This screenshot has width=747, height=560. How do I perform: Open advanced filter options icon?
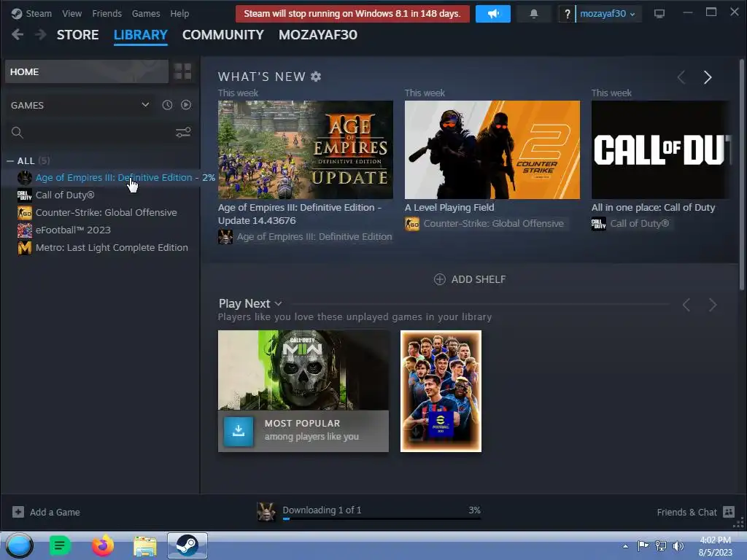tap(183, 133)
